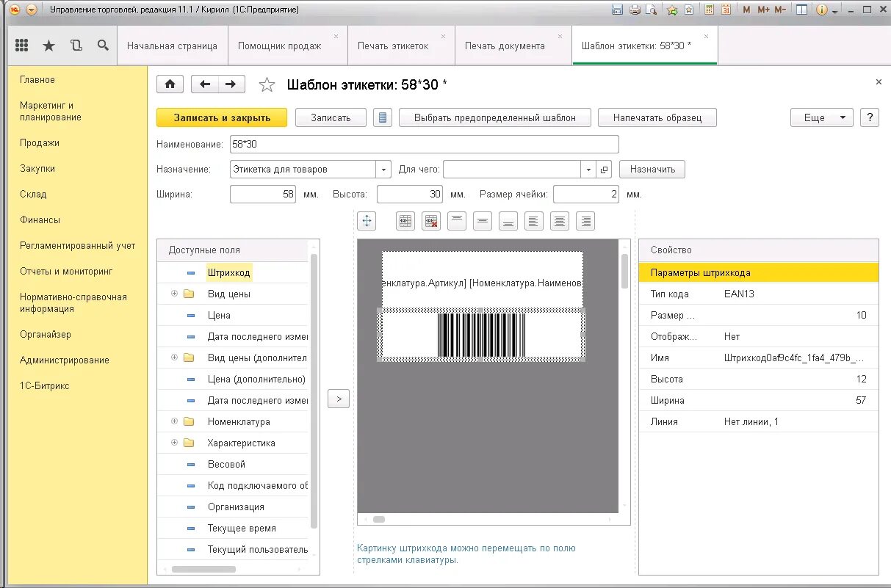Open favorites star in top panel

tap(48, 46)
